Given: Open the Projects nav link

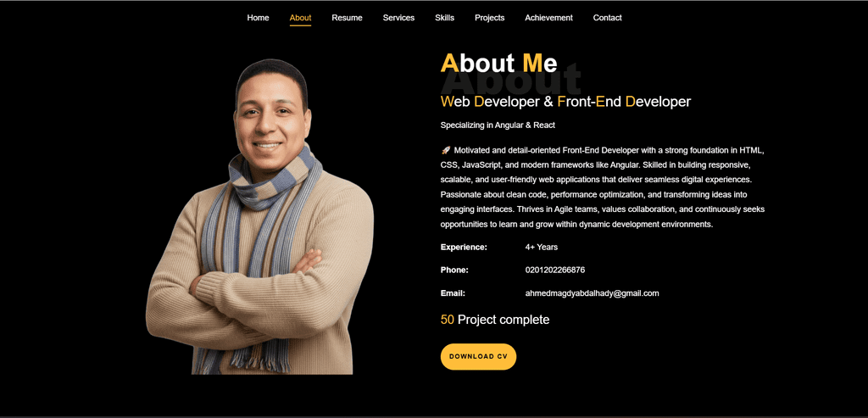Looking at the screenshot, I should (x=489, y=18).
